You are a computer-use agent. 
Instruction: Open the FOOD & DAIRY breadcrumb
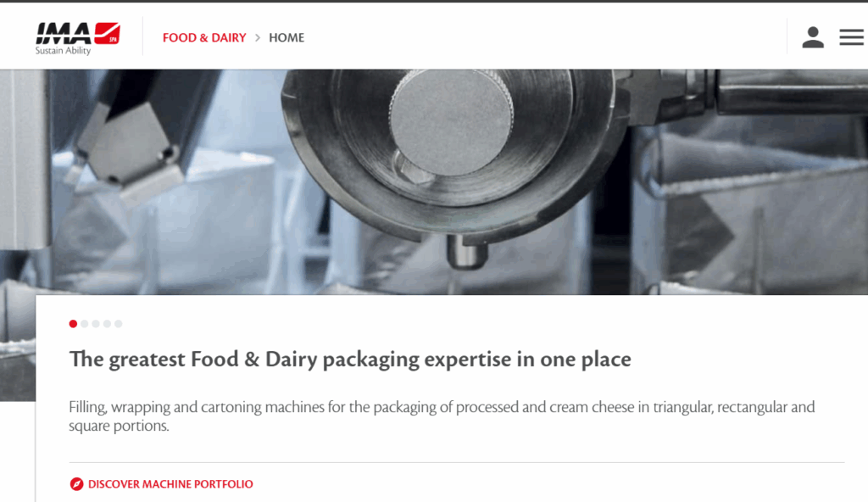pos(204,38)
